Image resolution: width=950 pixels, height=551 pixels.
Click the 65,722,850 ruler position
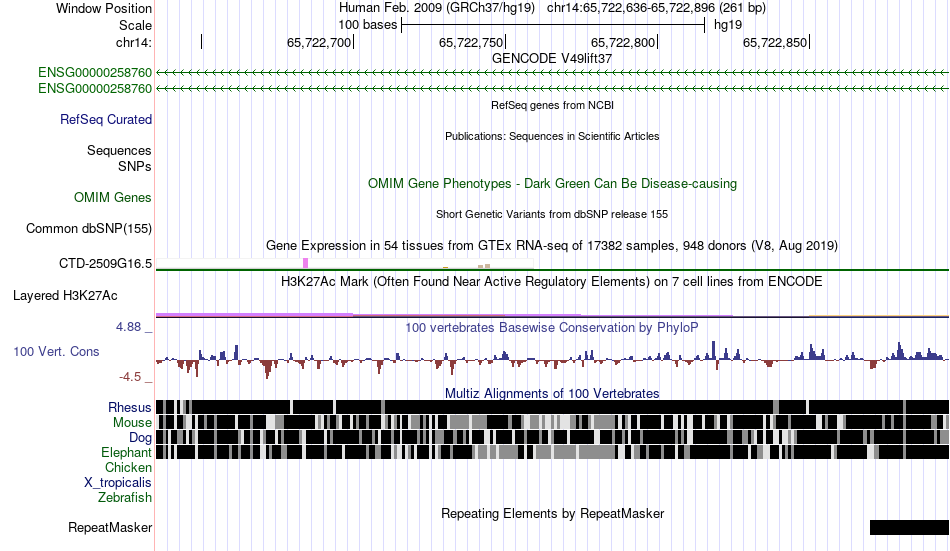776,42
